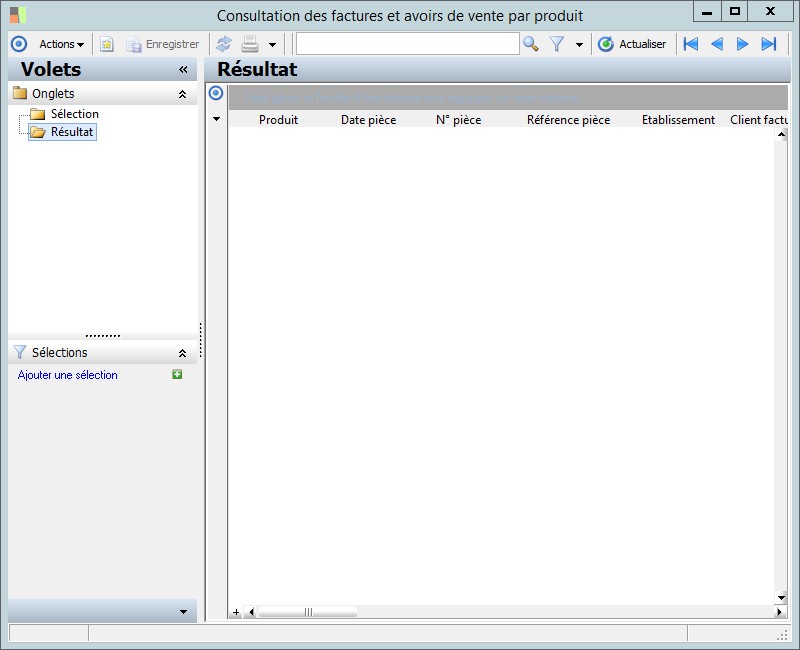Go to previous record arrow
Viewport: 800px width, 650px height.
pos(717,44)
